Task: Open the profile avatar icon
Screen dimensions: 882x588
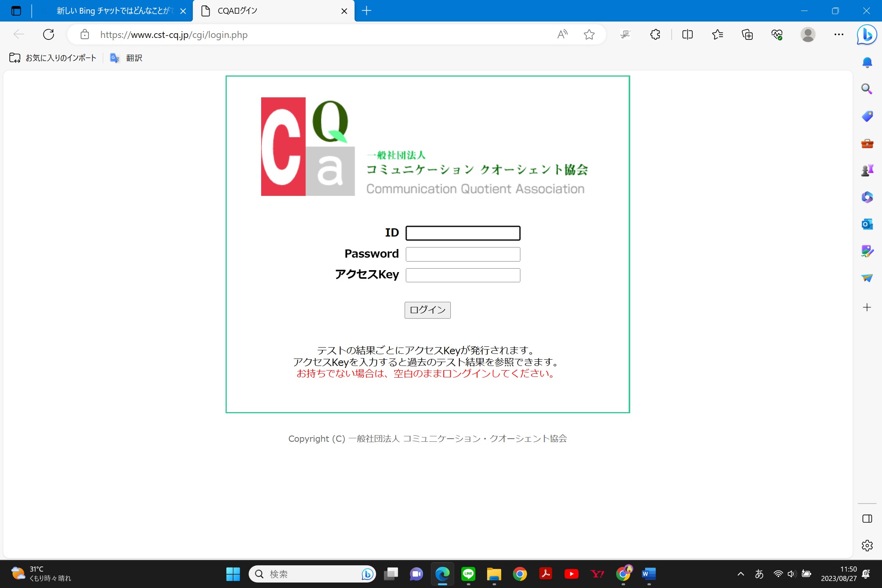Action: coord(808,34)
